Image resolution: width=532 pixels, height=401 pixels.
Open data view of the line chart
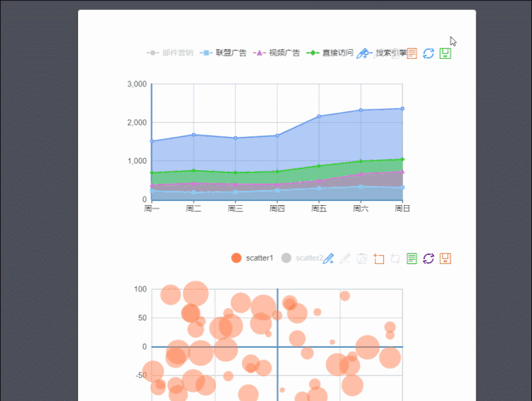click(x=411, y=54)
